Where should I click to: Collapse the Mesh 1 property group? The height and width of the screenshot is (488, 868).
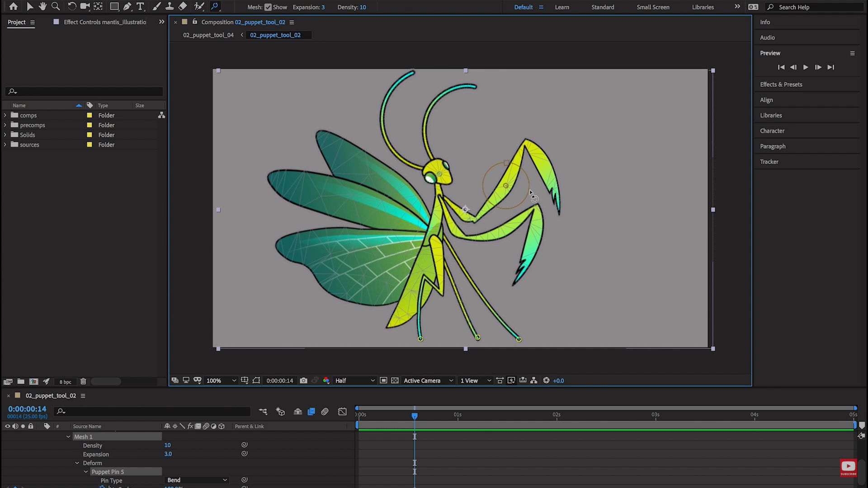pyautogui.click(x=68, y=436)
